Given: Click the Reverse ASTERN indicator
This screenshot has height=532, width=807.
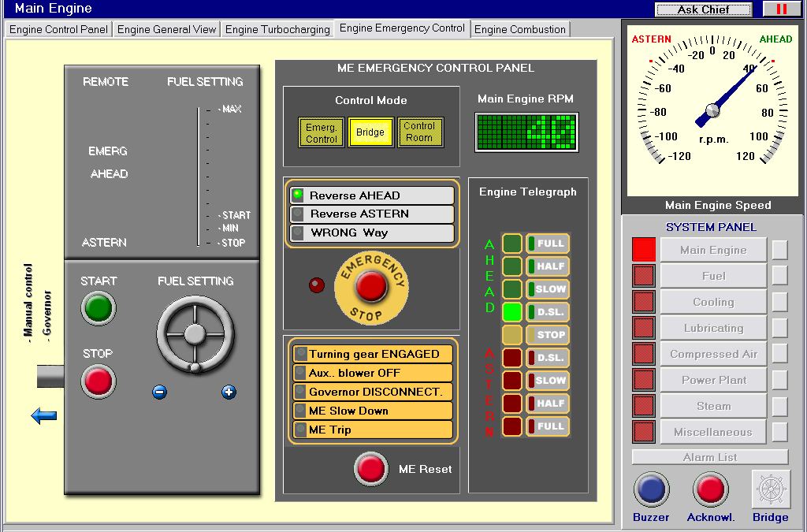Looking at the screenshot, I should [x=370, y=214].
